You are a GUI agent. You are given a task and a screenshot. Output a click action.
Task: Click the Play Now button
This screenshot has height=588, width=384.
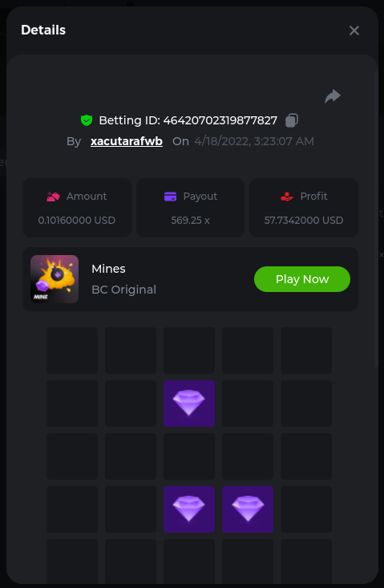[302, 279]
